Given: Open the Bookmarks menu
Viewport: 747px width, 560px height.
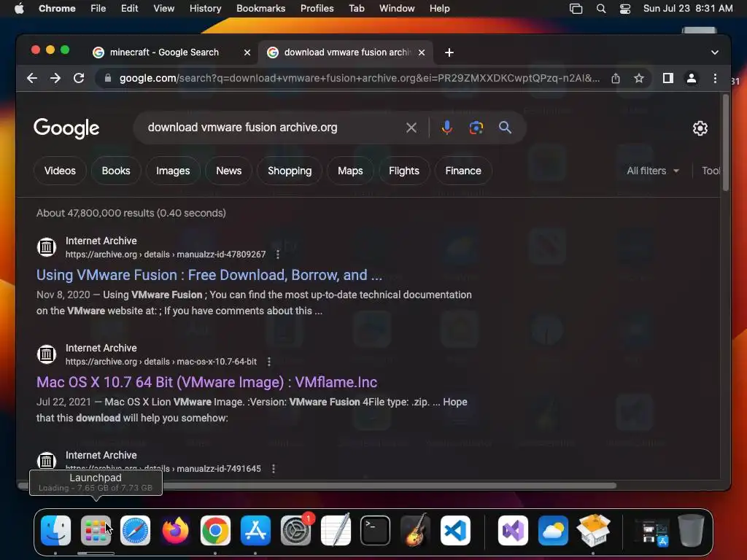Looking at the screenshot, I should [x=260, y=9].
